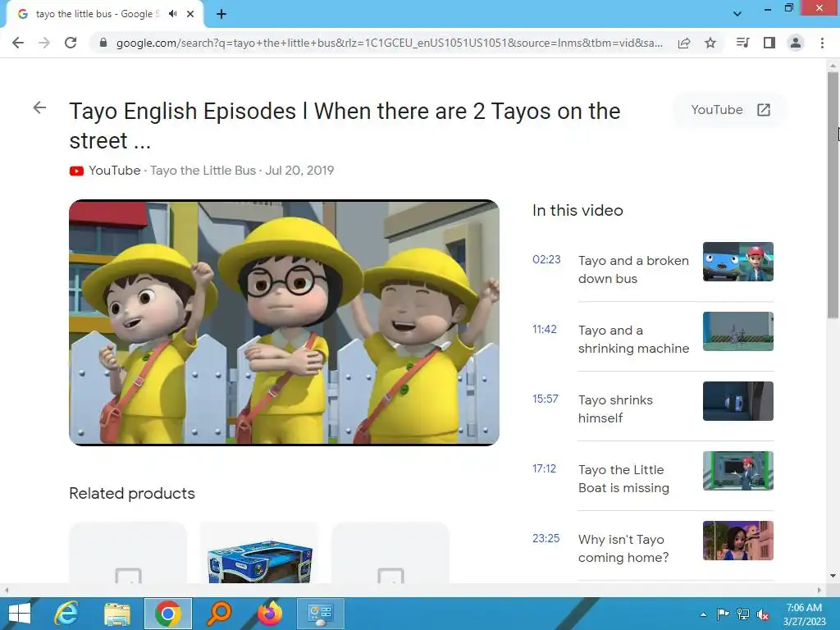Open the clock showing 7:06 AM
840x630 pixels.
(x=804, y=614)
